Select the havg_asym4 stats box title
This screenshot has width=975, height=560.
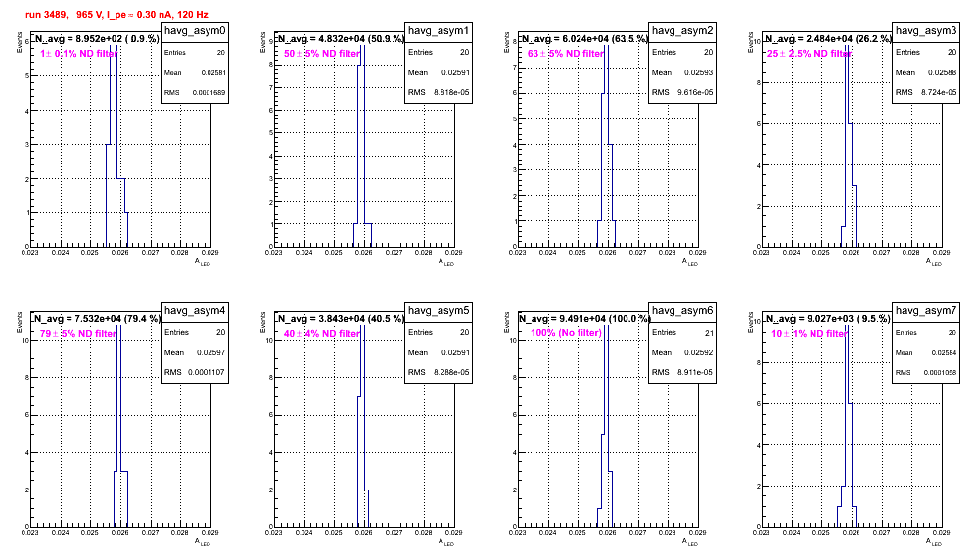(x=195, y=310)
